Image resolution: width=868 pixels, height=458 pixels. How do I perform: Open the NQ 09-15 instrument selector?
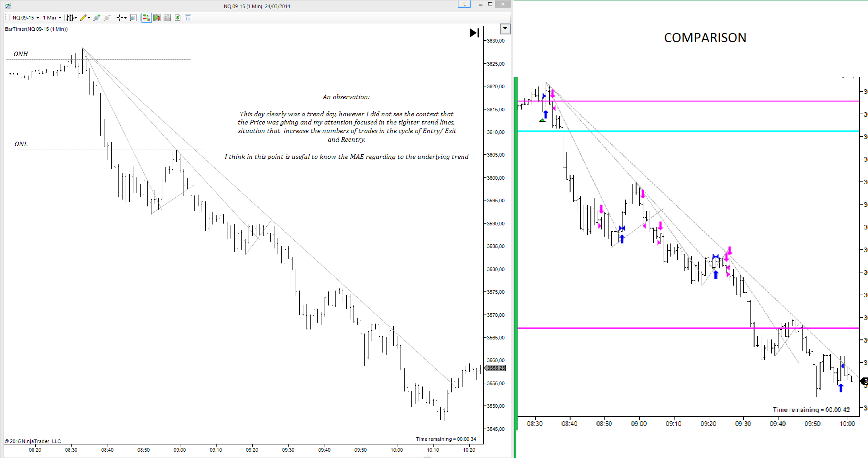(x=26, y=18)
